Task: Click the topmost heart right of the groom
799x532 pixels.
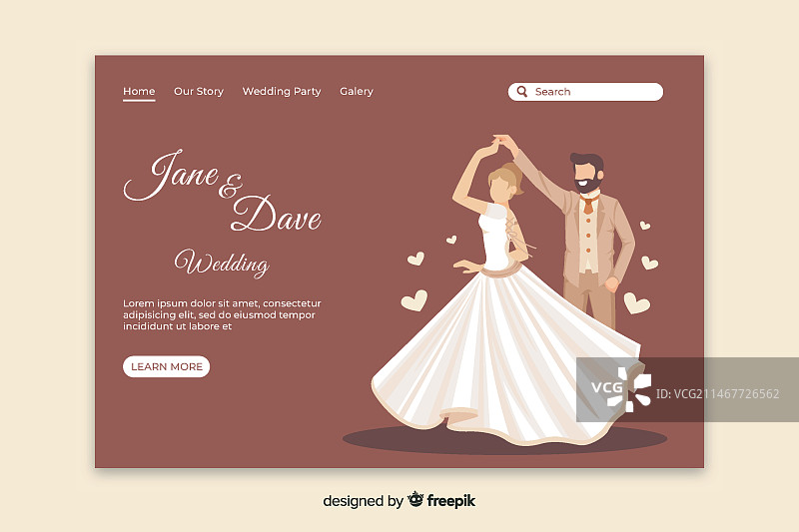Action: coord(645,225)
